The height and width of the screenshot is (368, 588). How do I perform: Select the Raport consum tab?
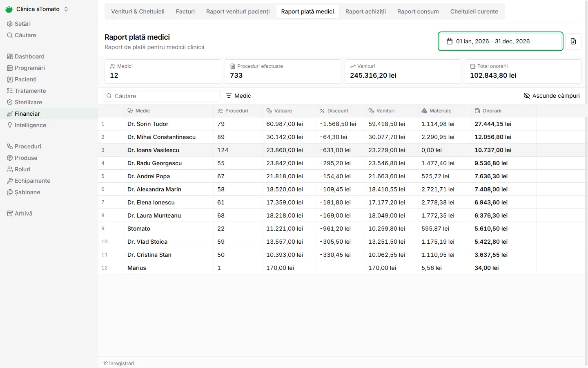[x=418, y=11]
